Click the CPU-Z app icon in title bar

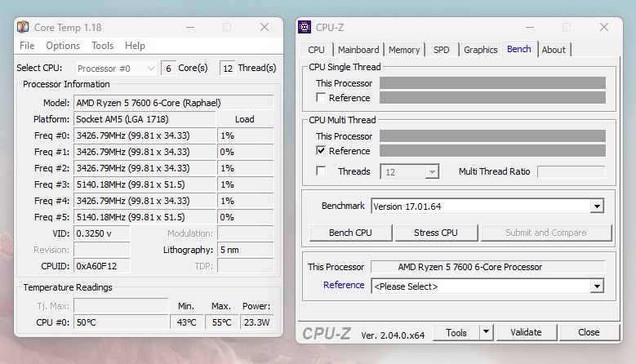point(305,27)
